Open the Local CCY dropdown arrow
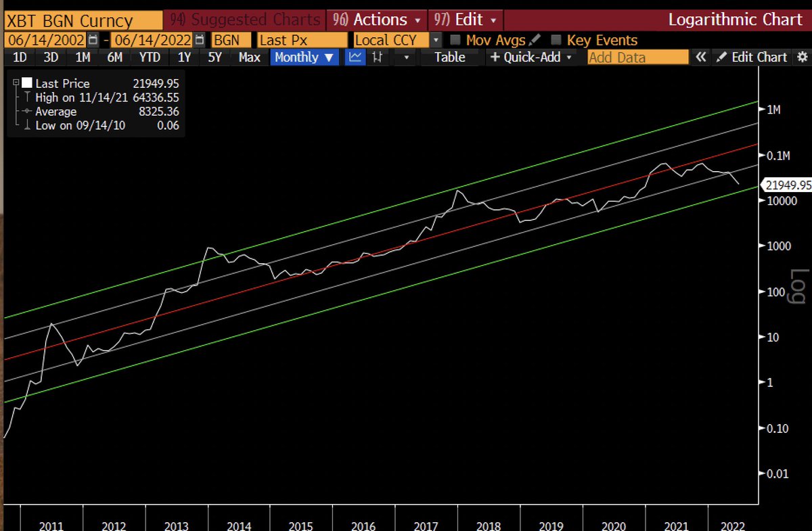The width and height of the screenshot is (812, 531). pos(436,41)
